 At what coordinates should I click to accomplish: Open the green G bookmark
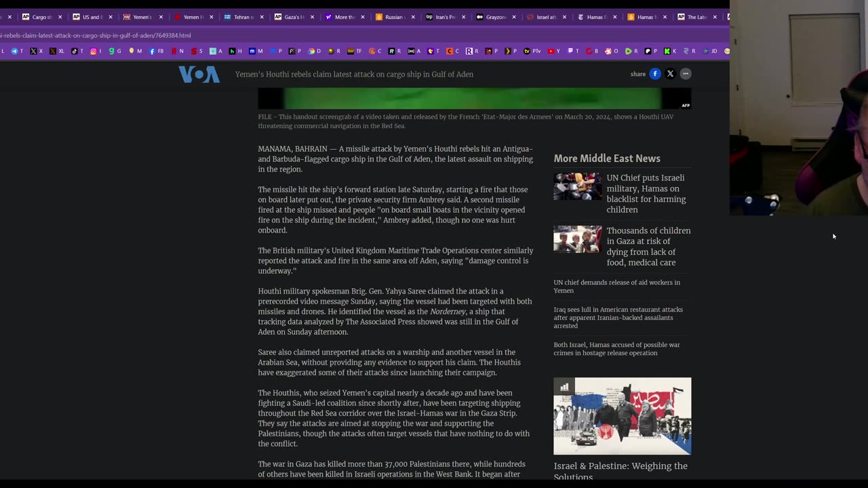pyautogui.click(x=115, y=51)
